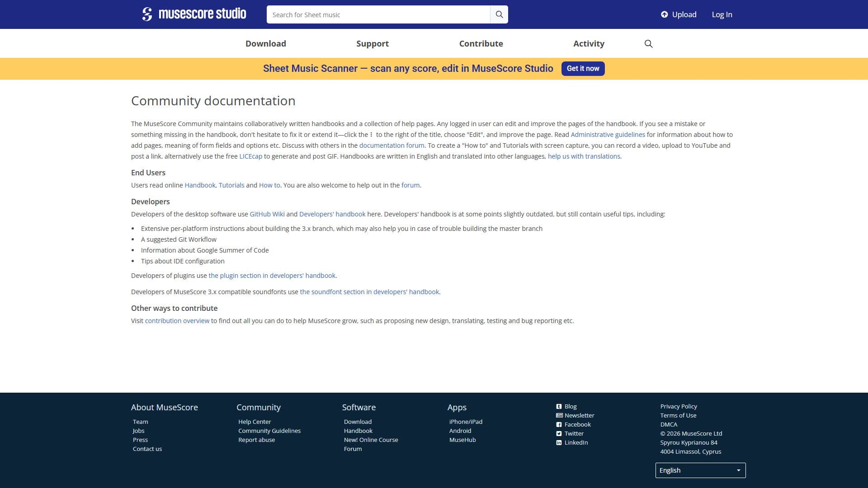Click "Tips about IDE configuration" bullet text
This screenshot has height=488, width=868.
183,261
